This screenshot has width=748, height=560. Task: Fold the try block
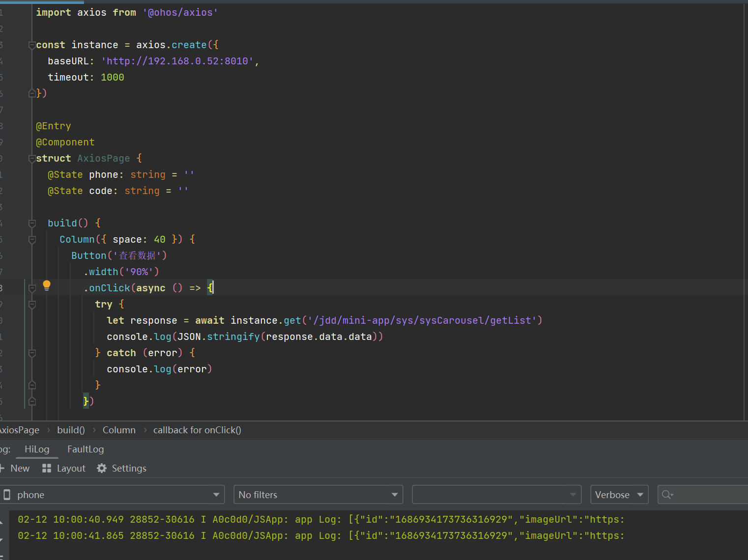(x=32, y=304)
